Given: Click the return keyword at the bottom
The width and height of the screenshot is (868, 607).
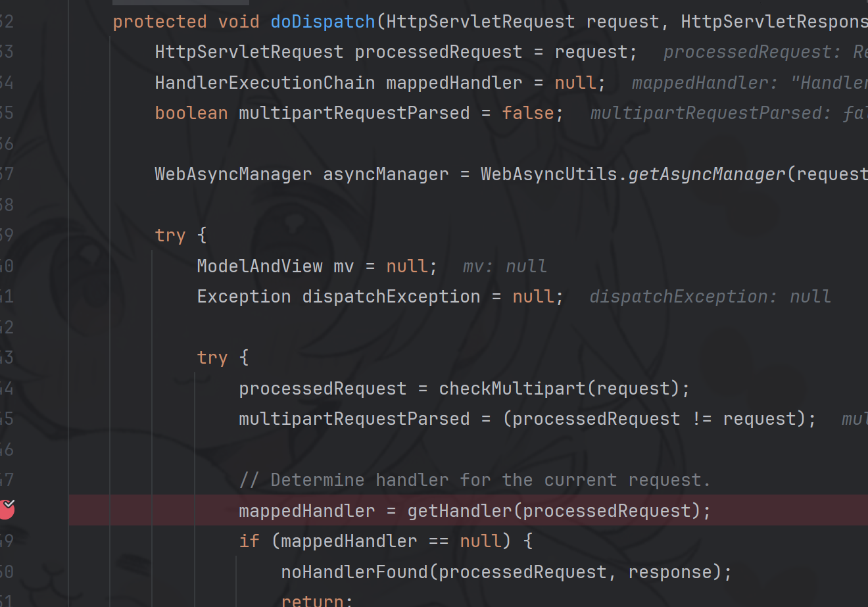Looking at the screenshot, I should point(312,600).
